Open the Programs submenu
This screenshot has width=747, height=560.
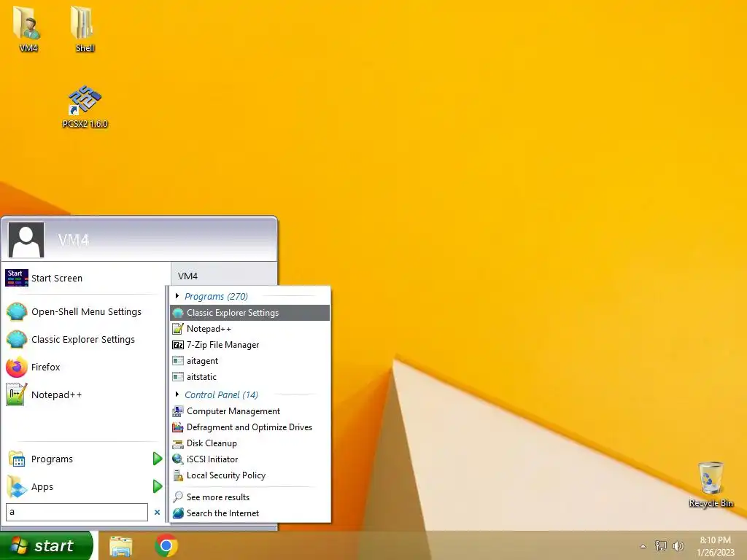[85, 459]
